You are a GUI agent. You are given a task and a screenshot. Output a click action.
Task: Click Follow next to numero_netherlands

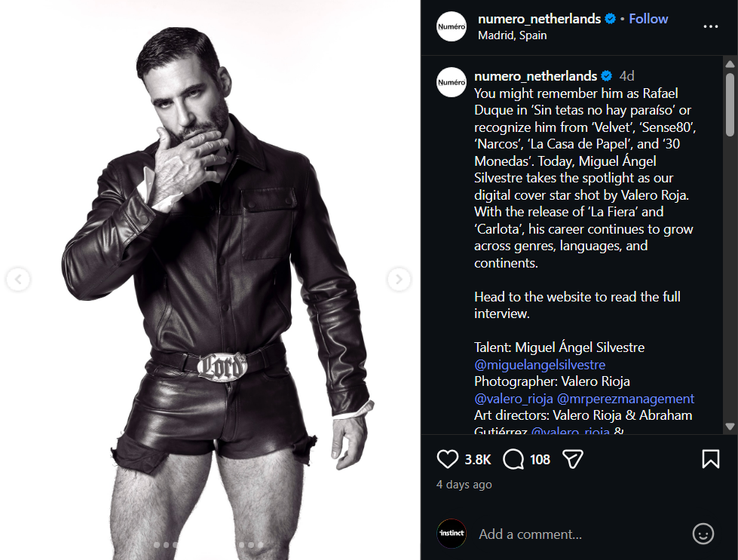tap(648, 19)
